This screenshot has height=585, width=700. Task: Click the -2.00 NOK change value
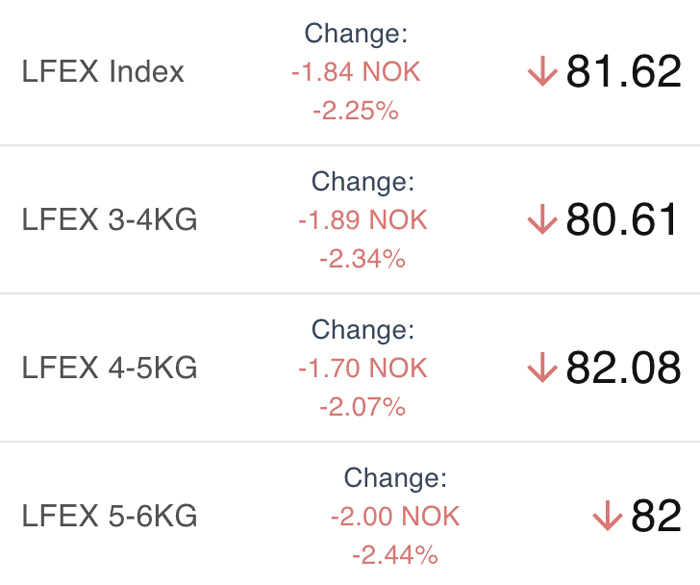pos(395,516)
